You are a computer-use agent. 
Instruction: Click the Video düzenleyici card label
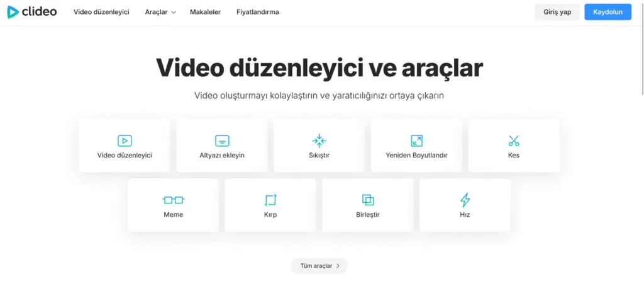pyautogui.click(x=125, y=156)
